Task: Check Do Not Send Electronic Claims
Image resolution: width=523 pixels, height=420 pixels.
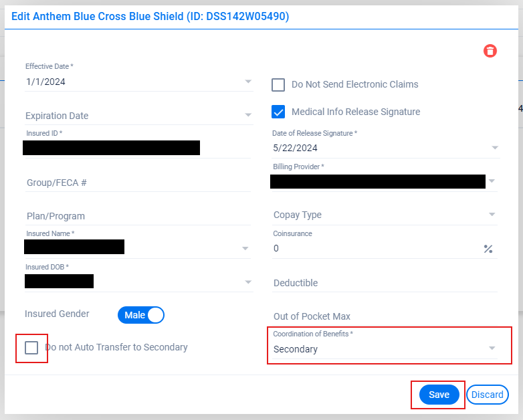Action: tap(278, 85)
